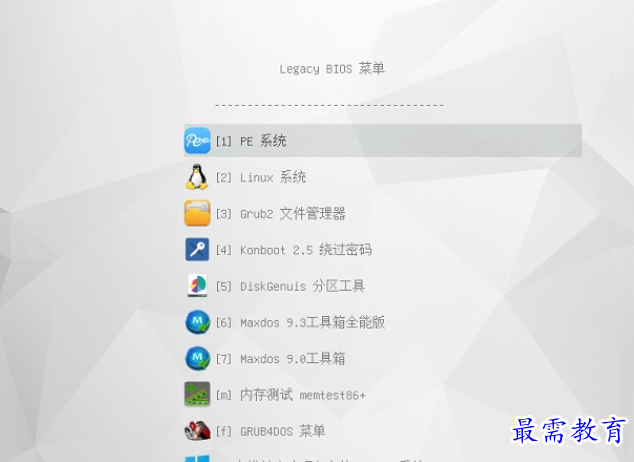Click the Legacy BIOS 菜单 title text
This screenshot has width=634, height=462.
(332, 69)
